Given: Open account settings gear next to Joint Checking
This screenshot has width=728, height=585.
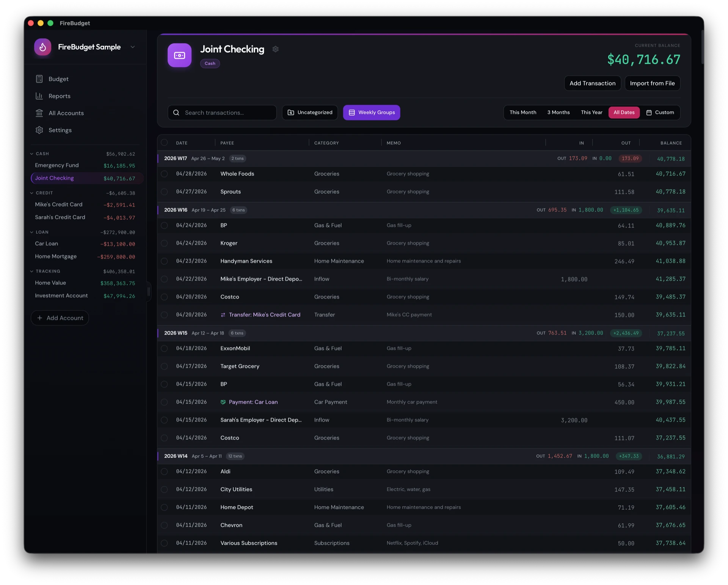Looking at the screenshot, I should (x=275, y=49).
